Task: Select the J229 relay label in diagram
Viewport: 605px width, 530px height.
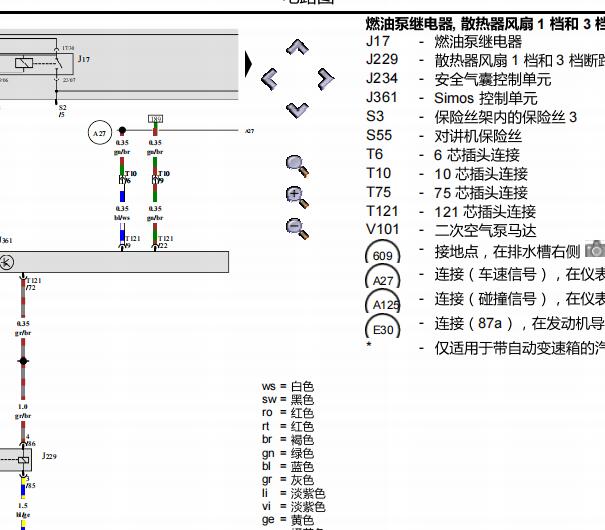Action: [x=49, y=456]
